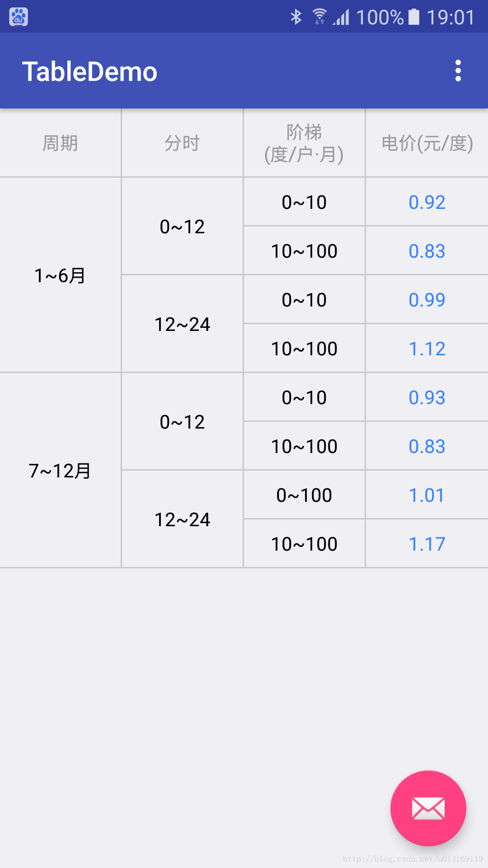The height and width of the screenshot is (868, 488).
Task: Tap the Bluetooth status icon
Action: point(296,17)
